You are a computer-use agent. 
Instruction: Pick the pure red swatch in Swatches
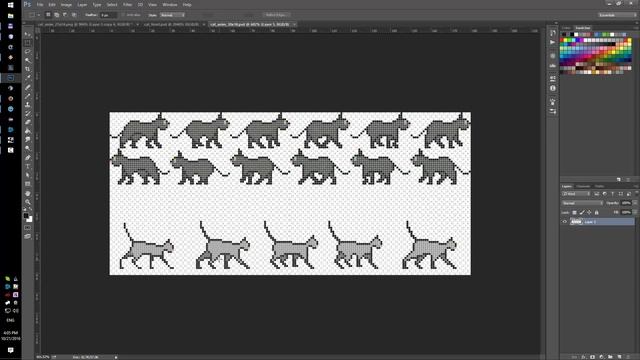(562, 40)
